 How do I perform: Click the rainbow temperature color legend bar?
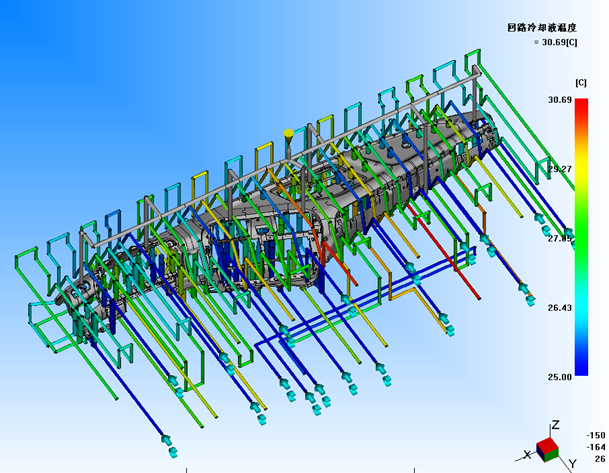(581, 237)
